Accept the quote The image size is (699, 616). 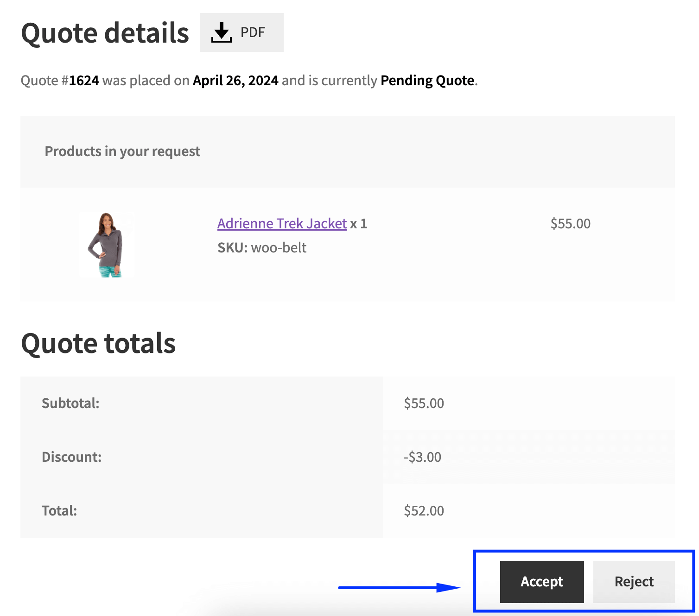pos(542,582)
